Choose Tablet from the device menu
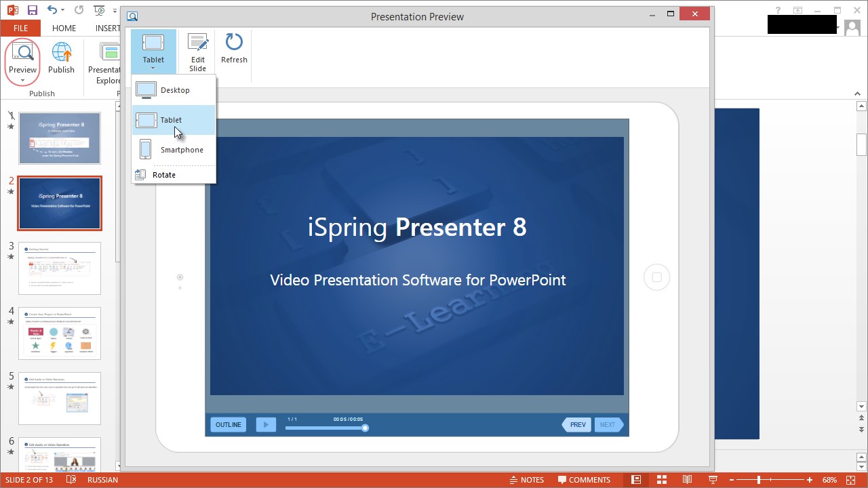 (174, 120)
